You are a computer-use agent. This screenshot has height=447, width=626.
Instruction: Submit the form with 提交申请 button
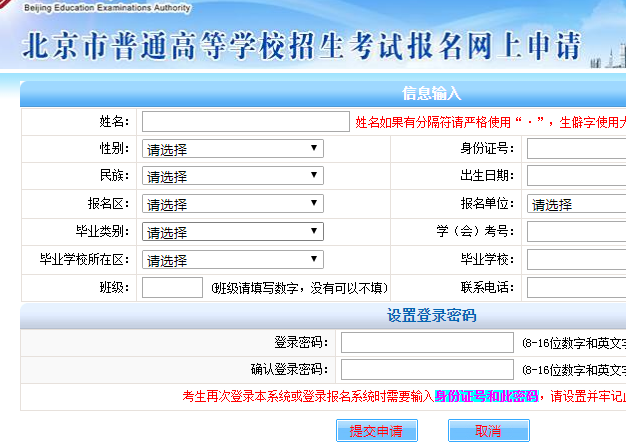pos(377,431)
